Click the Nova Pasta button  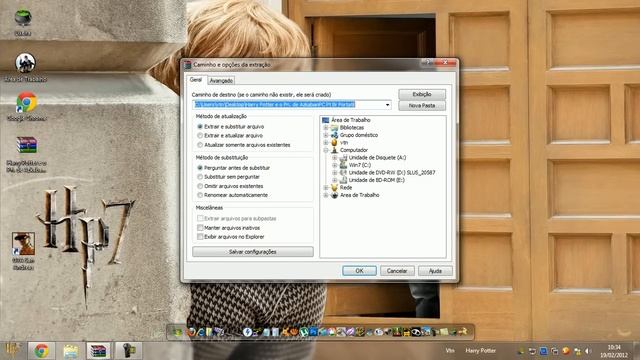coord(422,106)
